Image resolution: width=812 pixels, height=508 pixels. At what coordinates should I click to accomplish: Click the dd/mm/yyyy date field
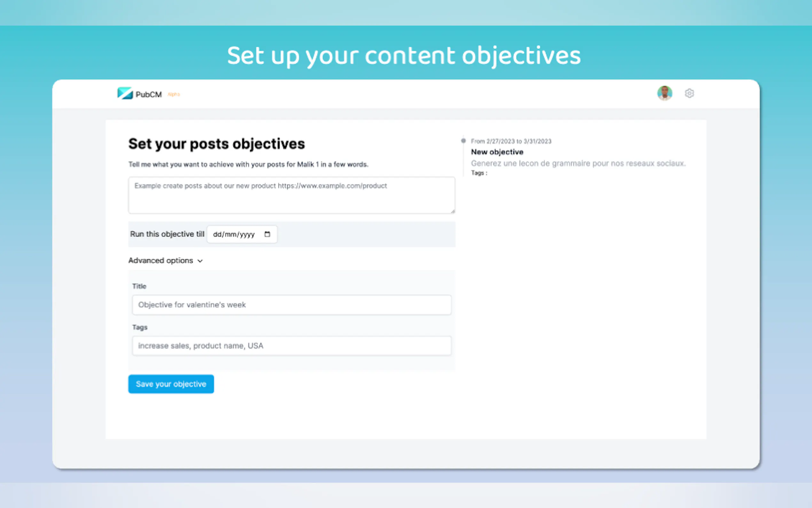tap(234, 234)
